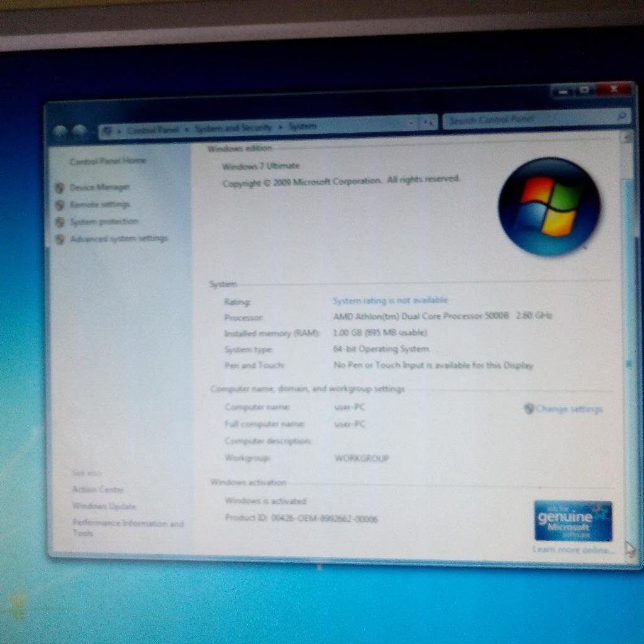Close the System window
Viewport: 644px width, 644px height.
click(x=614, y=89)
